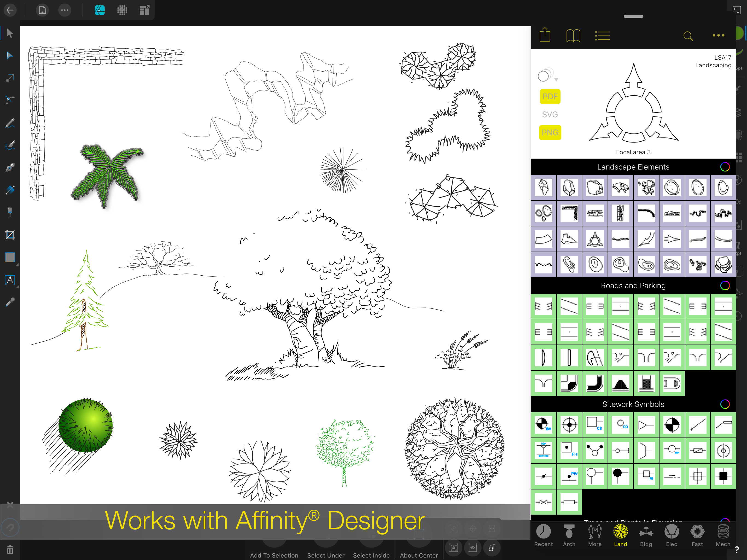
Task: Open the search magnifier in symbols panel
Action: click(x=688, y=36)
